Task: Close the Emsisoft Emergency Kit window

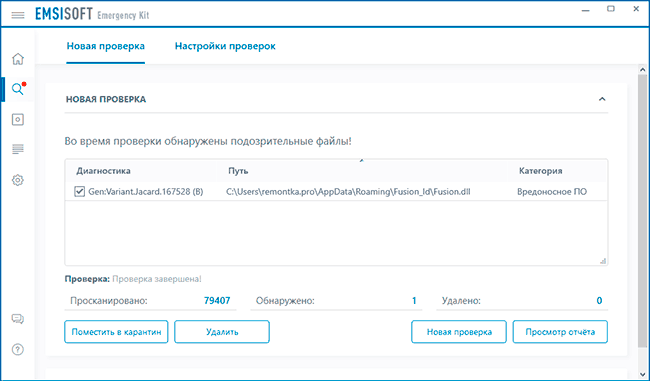Action: [636, 9]
